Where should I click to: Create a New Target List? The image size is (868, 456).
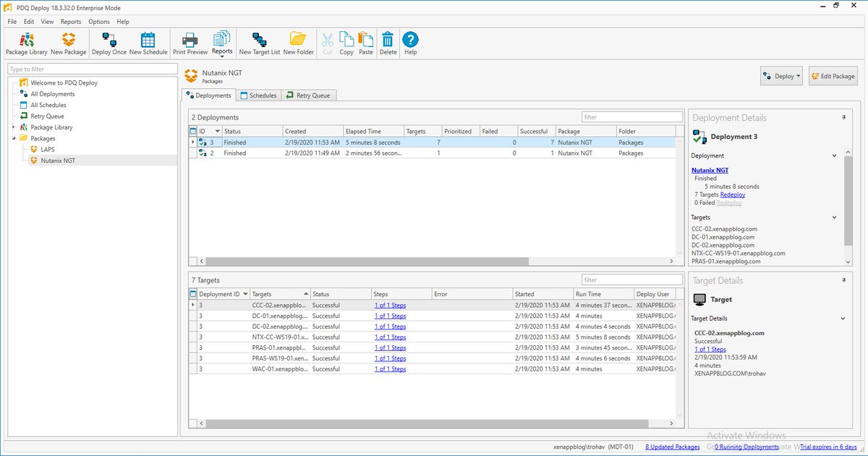(259, 43)
